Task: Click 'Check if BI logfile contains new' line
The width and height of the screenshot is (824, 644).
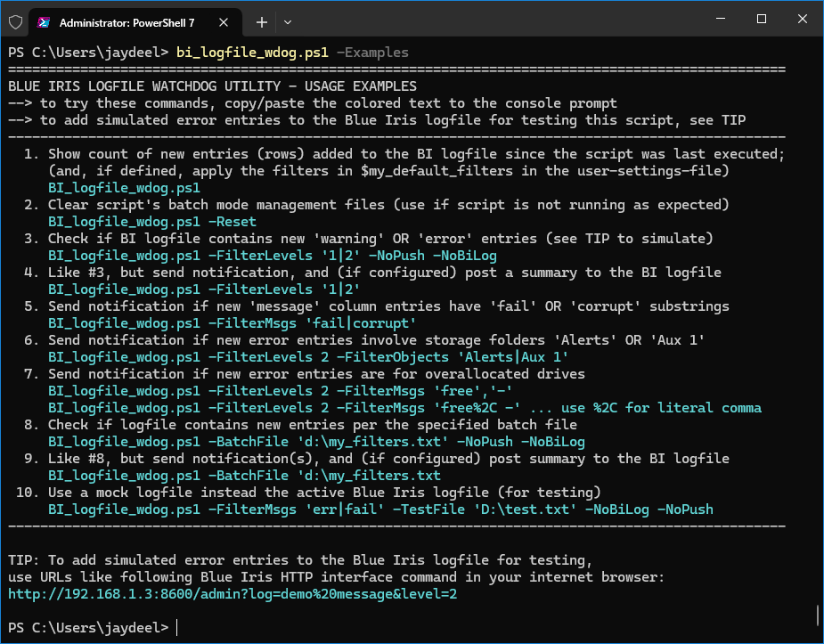Action: [380, 239]
